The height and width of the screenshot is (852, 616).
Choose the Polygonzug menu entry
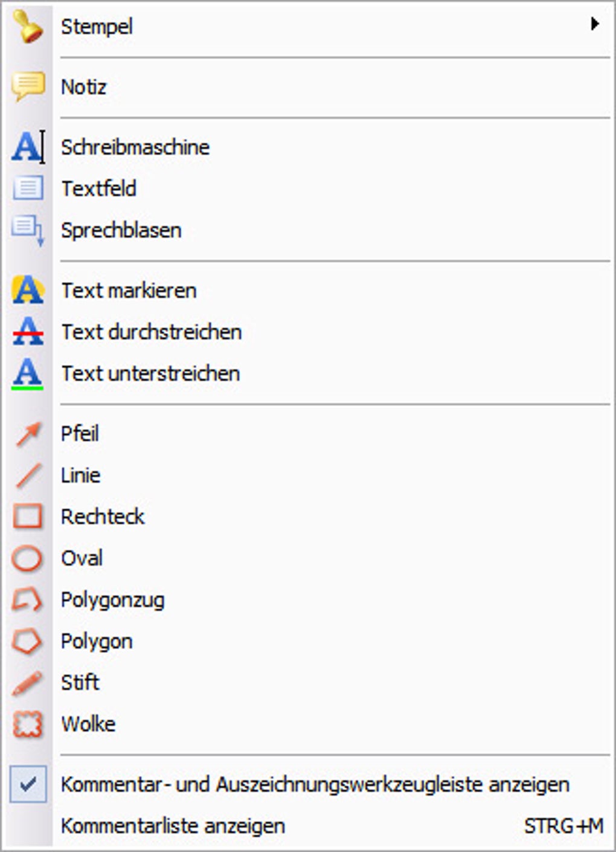point(113,600)
